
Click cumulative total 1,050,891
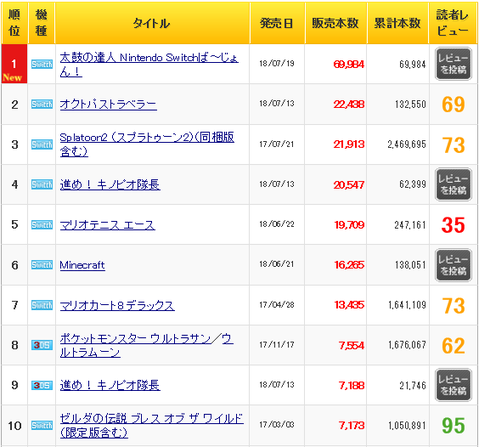tap(407, 426)
